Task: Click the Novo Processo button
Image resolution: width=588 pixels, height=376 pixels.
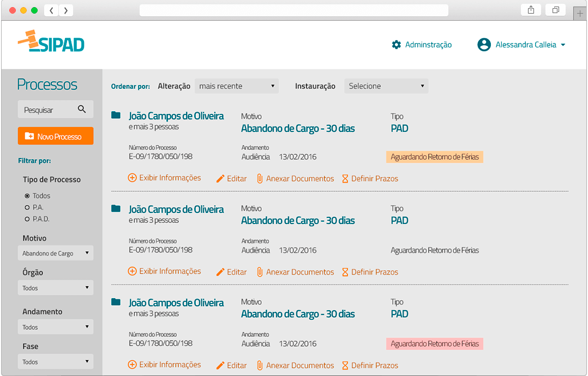Action: [x=55, y=136]
